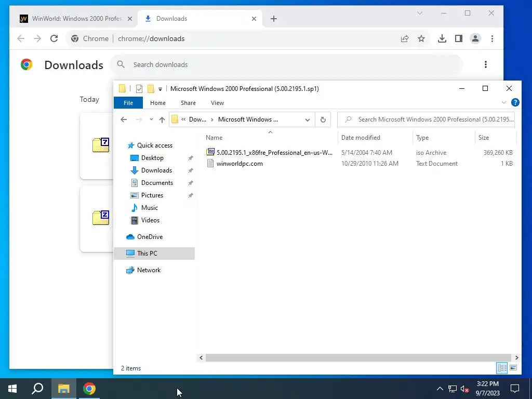Screen dimensions: 532x399
Task: Select This PC in navigation pane
Action: coord(154,254)
